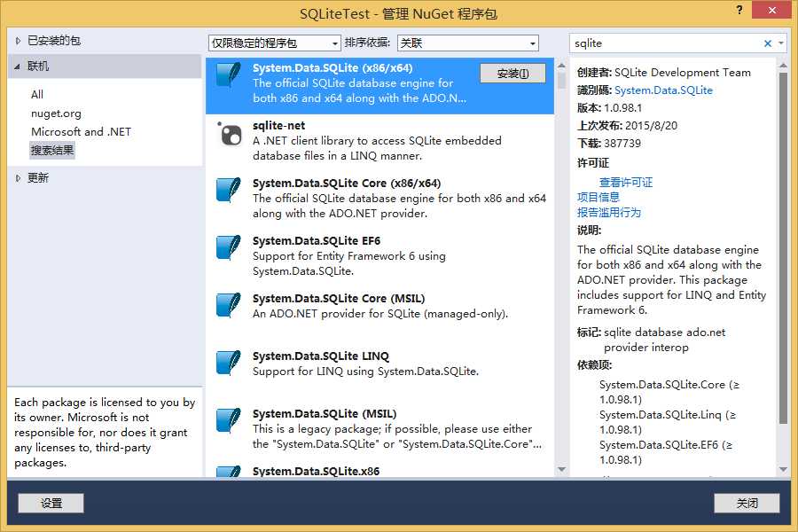The width and height of the screenshot is (798, 532).
Task: Select All under 联机 sources
Action: (x=37, y=95)
